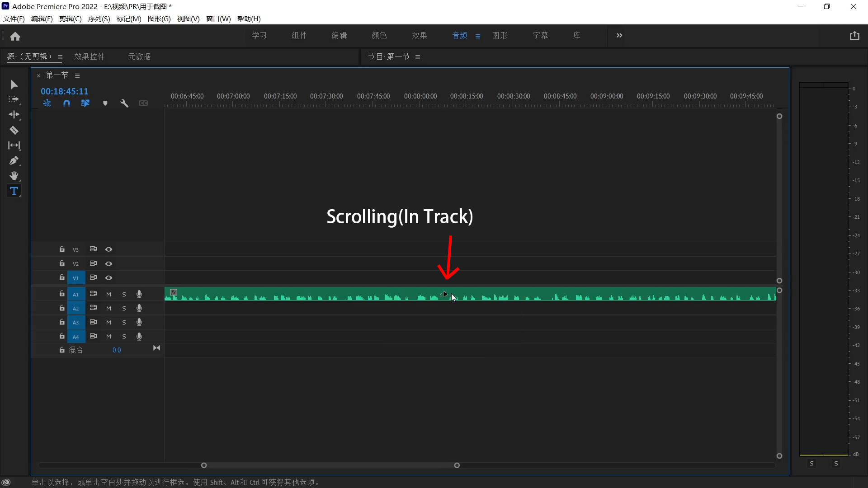Select the Hand tool
The height and width of the screenshot is (488, 868).
click(14, 176)
